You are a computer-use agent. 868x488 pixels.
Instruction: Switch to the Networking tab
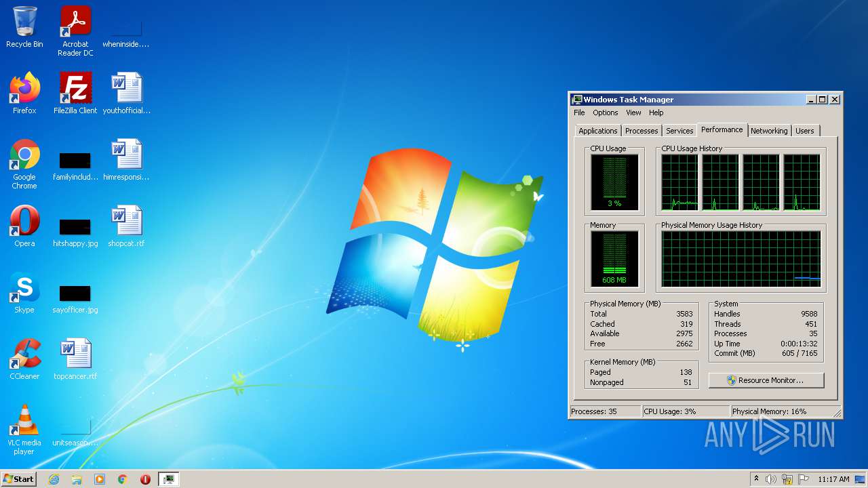point(769,131)
